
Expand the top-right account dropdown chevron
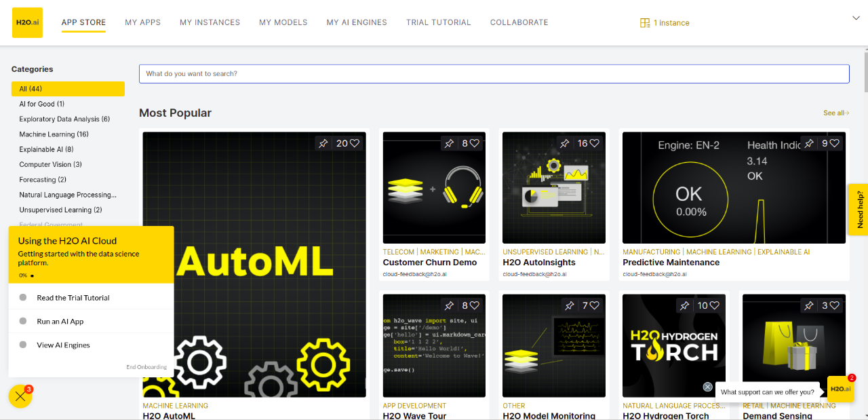[x=856, y=18]
